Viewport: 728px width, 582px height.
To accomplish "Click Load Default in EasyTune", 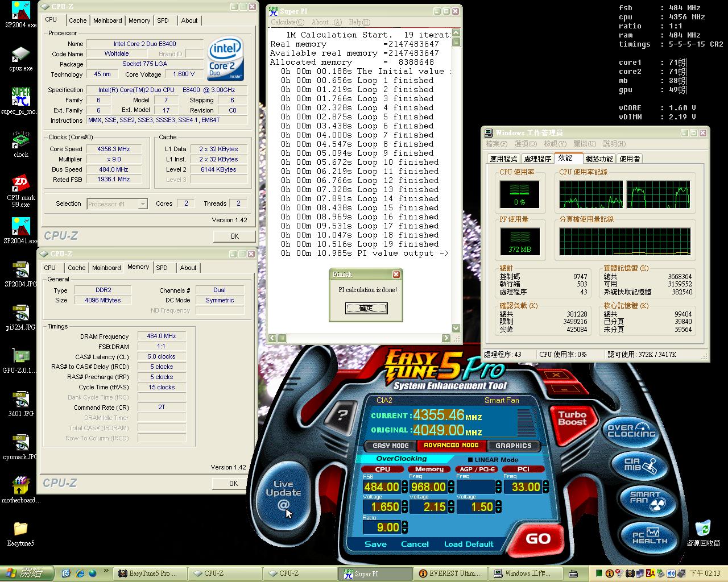I will [469, 544].
